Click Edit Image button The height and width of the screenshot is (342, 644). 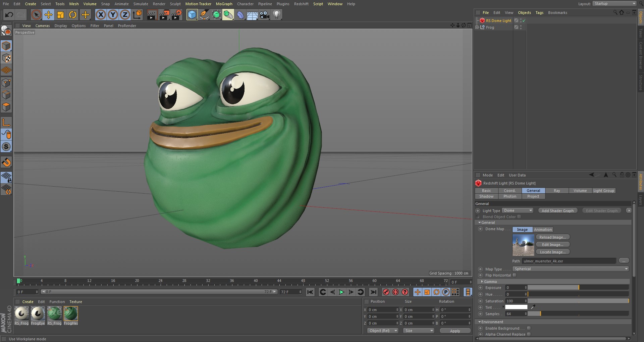tap(553, 245)
